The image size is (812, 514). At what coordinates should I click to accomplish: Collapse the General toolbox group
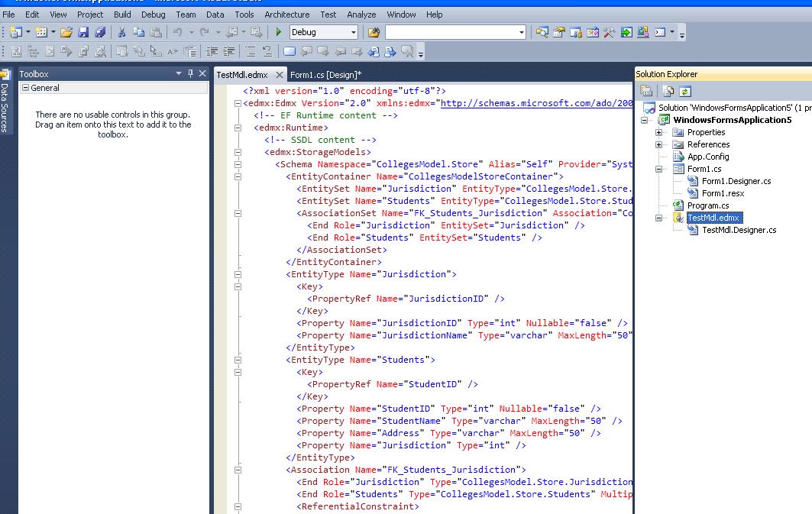pos(25,88)
